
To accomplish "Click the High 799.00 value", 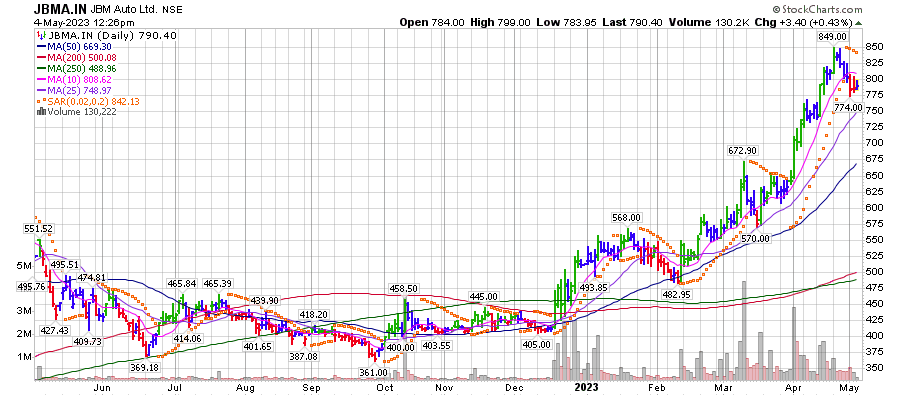I will (501, 23).
